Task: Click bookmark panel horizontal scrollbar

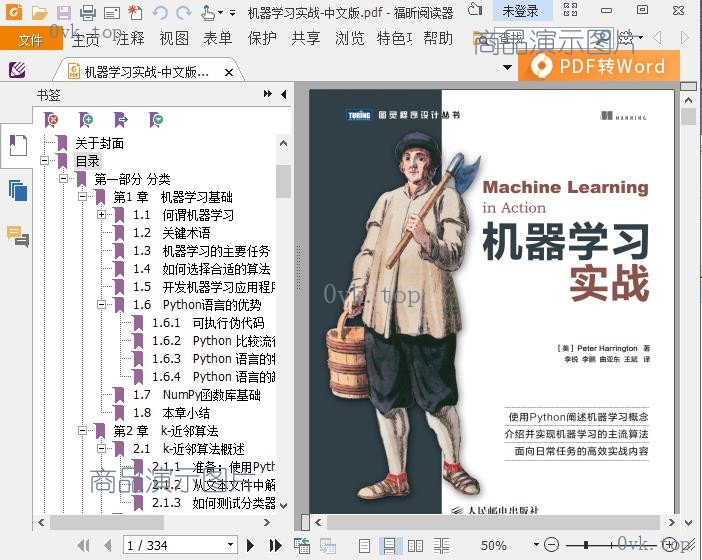Action: 107,522
